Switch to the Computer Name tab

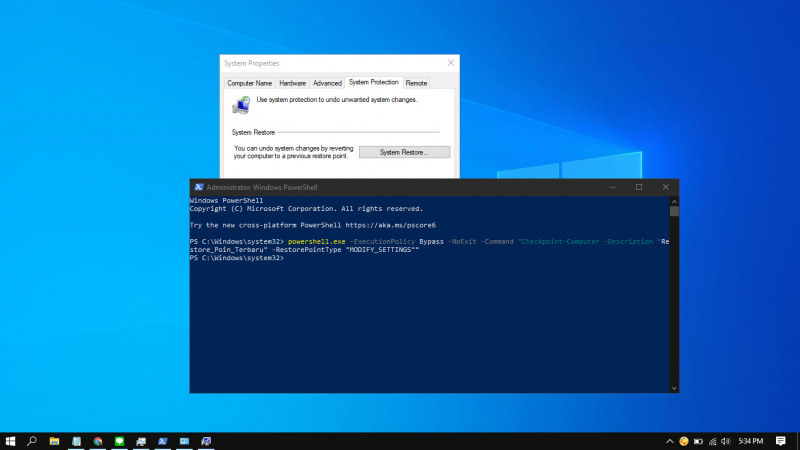[249, 83]
